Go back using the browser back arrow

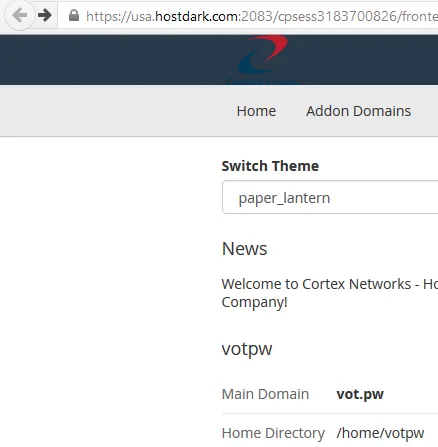click(20, 15)
